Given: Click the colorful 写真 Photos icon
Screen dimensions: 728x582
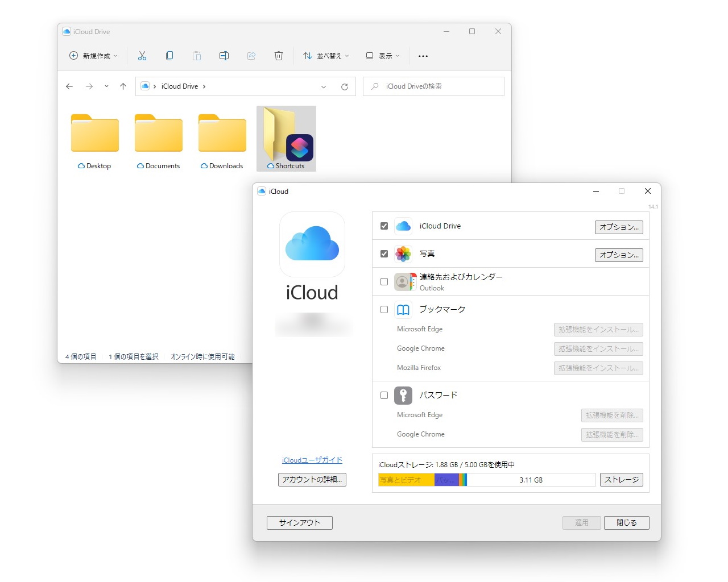Looking at the screenshot, I should point(403,254).
